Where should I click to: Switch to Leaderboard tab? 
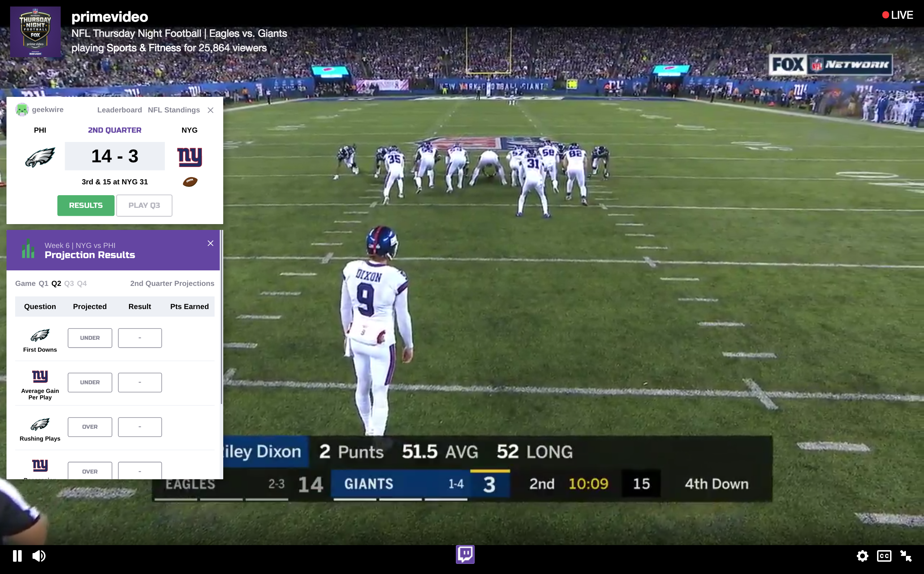120,110
